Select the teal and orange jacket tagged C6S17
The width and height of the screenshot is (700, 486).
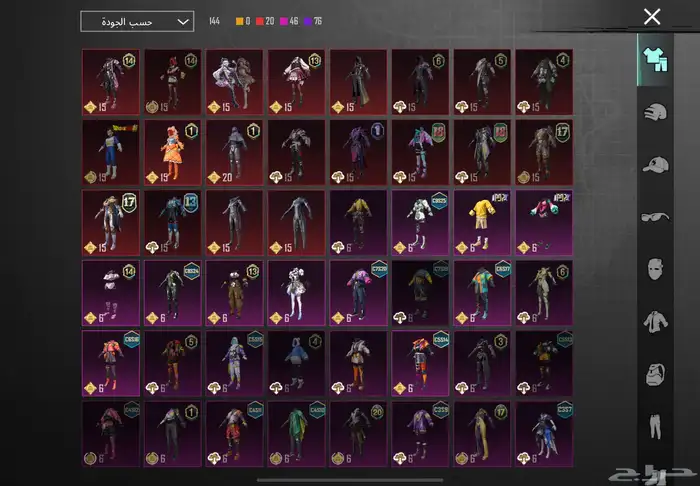482,293
